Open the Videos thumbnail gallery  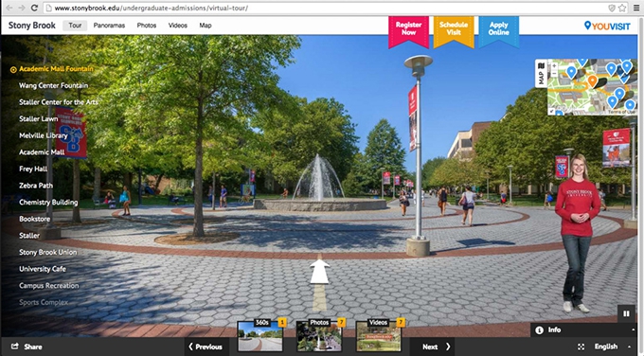(379, 335)
